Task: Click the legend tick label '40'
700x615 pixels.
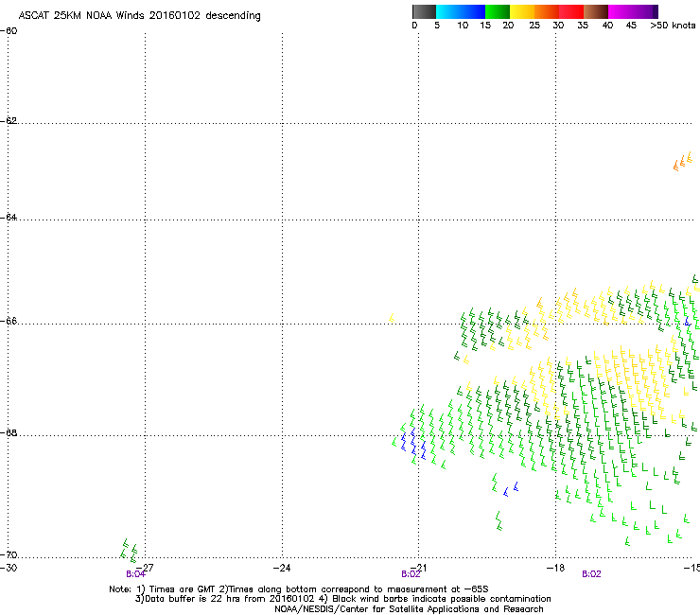Action: (607, 26)
